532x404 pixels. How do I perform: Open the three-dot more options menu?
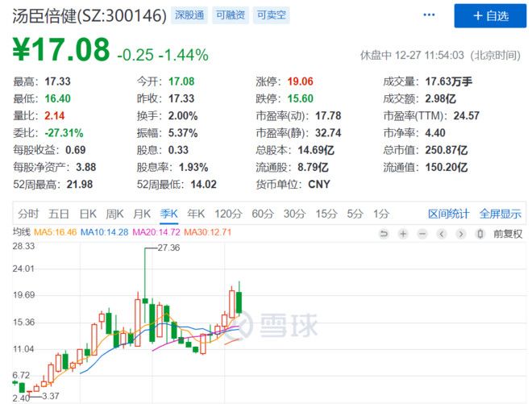(x=429, y=15)
